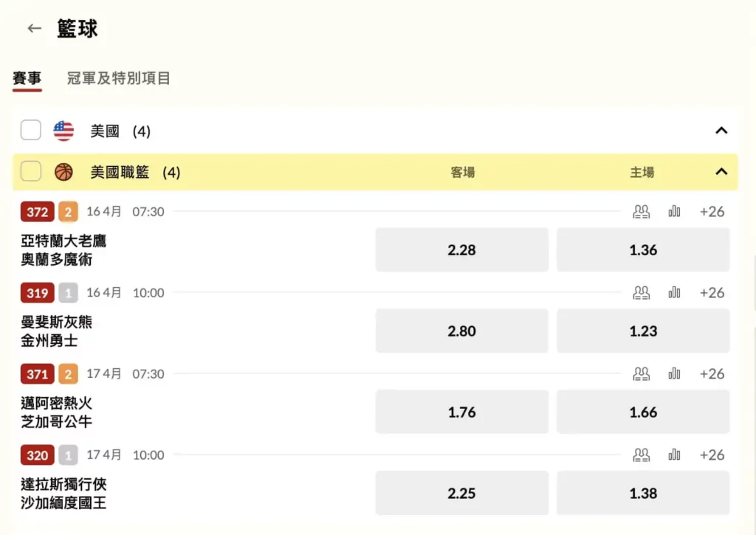Bet on away odds 2.28
Viewport: 756px width, 535px height.
point(461,250)
